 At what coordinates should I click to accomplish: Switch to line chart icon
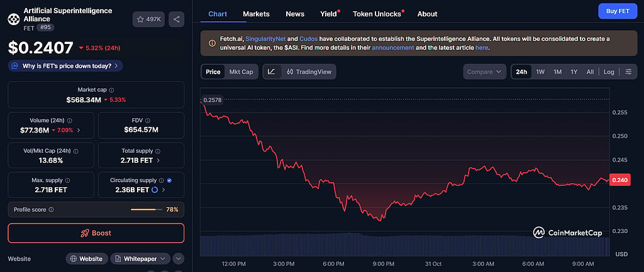272,72
